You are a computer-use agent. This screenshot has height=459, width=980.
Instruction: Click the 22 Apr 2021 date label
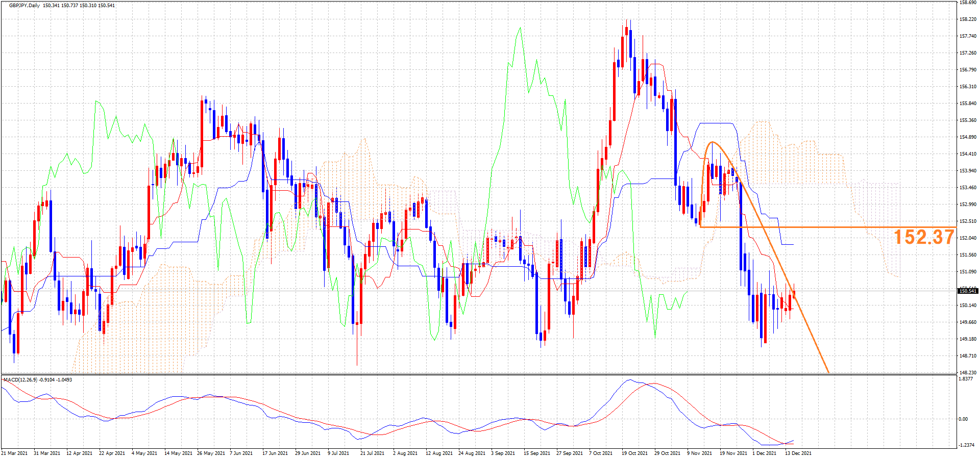click(112, 453)
